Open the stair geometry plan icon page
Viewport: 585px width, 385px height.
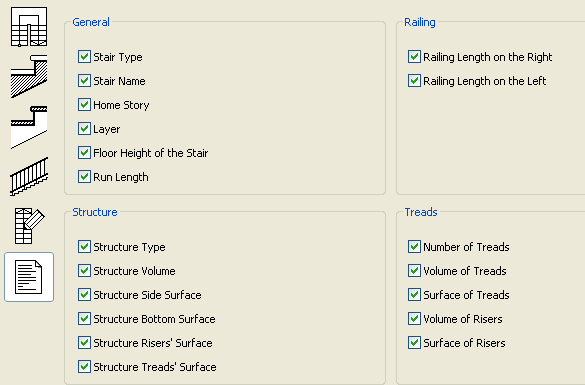[x=29, y=27]
